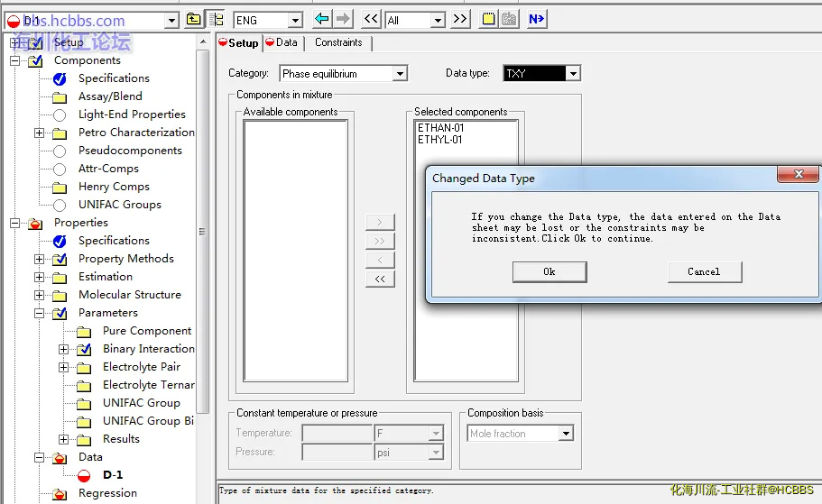822x504 pixels.
Task: Collapse the Parameters tree node
Action: (40, 313)
